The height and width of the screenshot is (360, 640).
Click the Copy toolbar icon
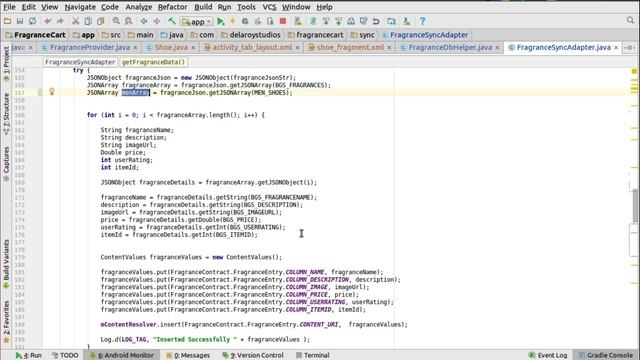[x=88, y=21]
